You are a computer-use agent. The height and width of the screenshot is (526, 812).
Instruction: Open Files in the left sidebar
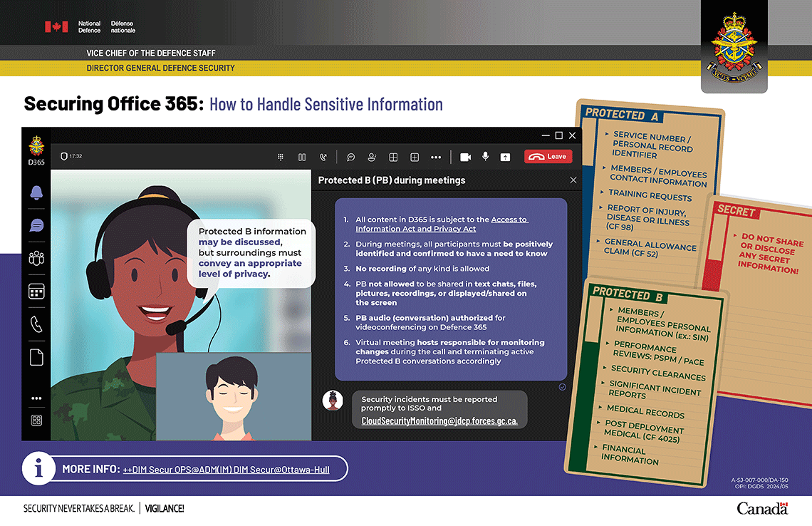coord(36,357)
